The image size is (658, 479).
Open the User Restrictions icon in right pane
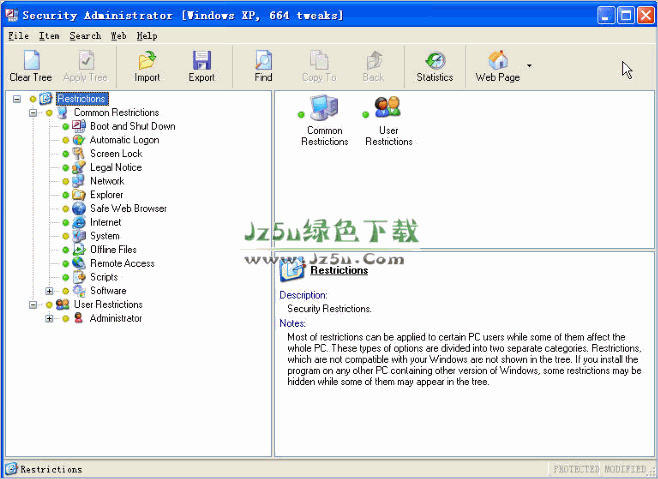[388, 107]
